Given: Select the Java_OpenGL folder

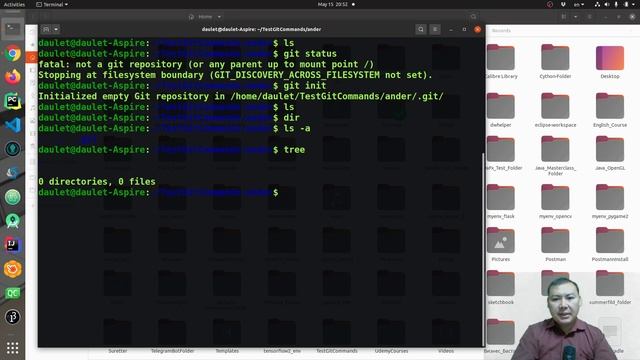Looking at the screenshot, I should (610, 154).
